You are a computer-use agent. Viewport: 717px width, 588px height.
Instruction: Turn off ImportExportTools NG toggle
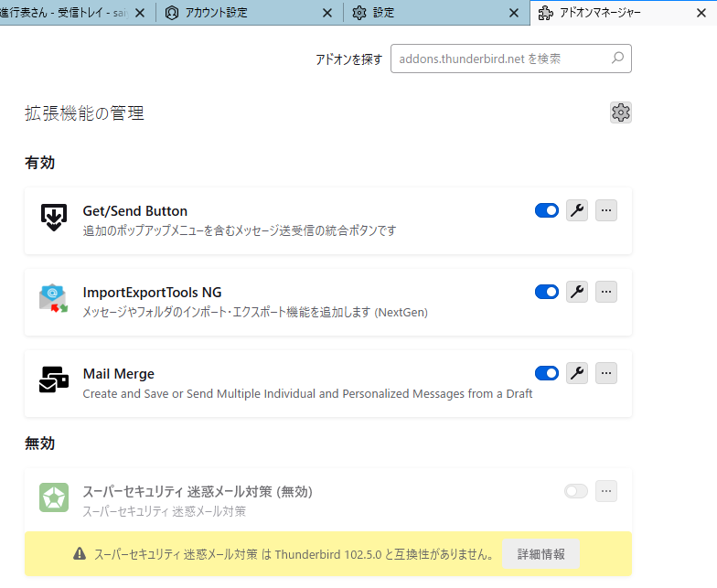[x=547, y=293]
